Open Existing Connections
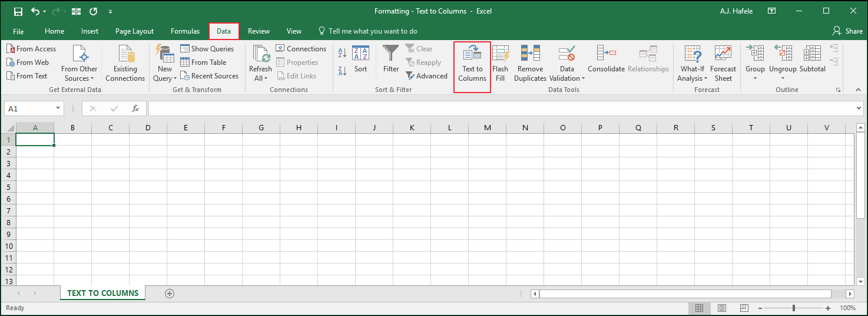868x316 pixels. pos(125,64)
